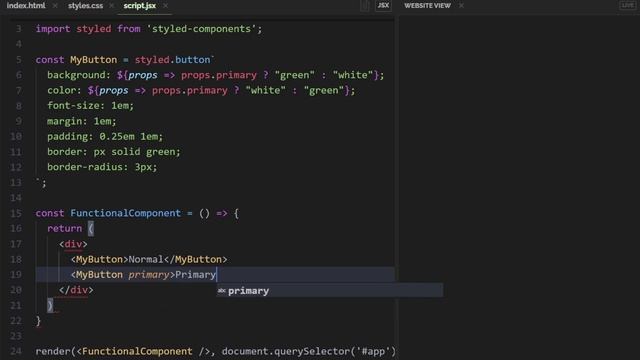
Task: Close the styles.css tab
Action: (111, 6)
